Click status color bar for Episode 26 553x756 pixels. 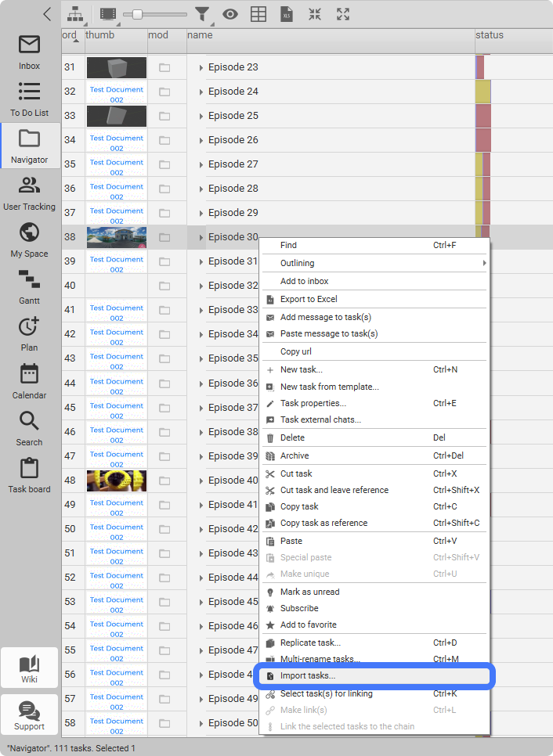point(483,140)
